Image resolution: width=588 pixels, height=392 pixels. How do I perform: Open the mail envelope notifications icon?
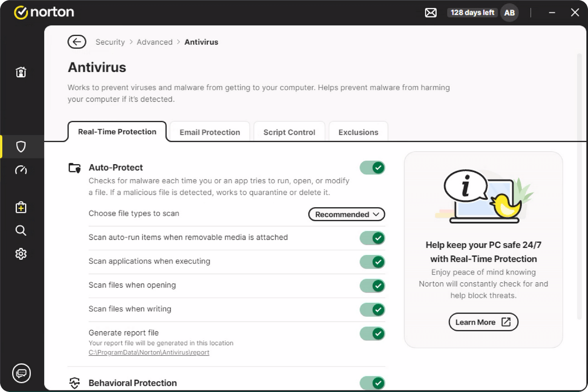[x=430, y=13]
